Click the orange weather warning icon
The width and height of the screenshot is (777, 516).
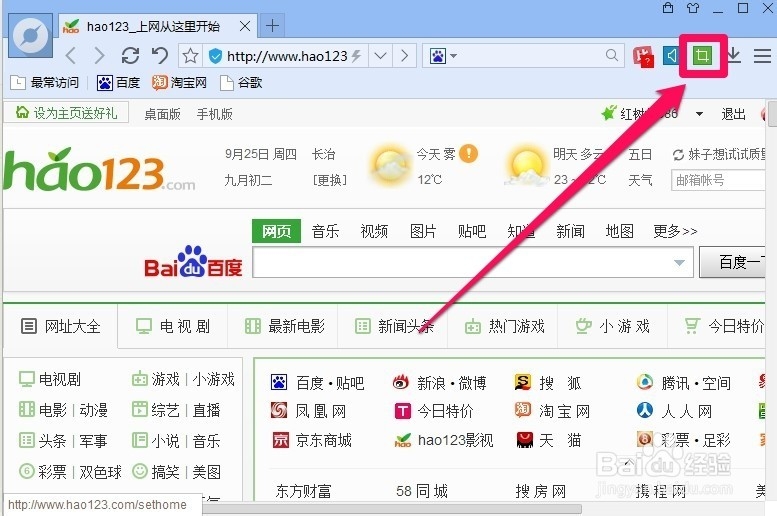468,153
